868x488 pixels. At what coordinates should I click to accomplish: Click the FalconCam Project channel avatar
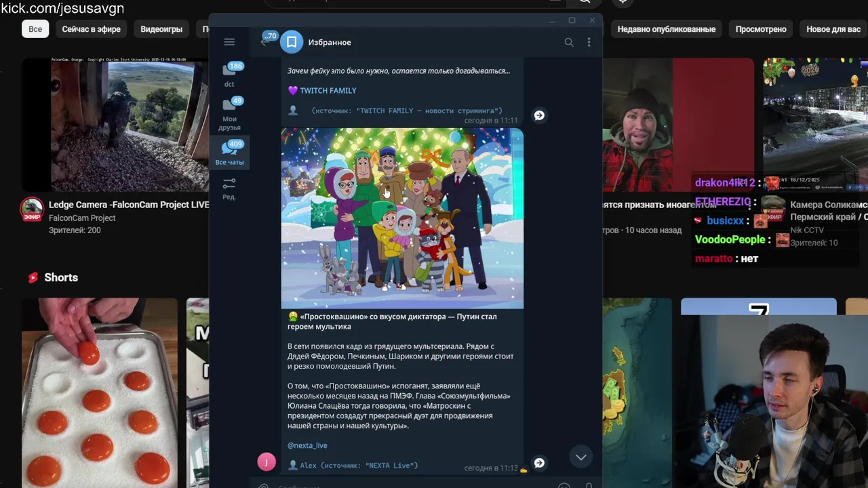32,210
